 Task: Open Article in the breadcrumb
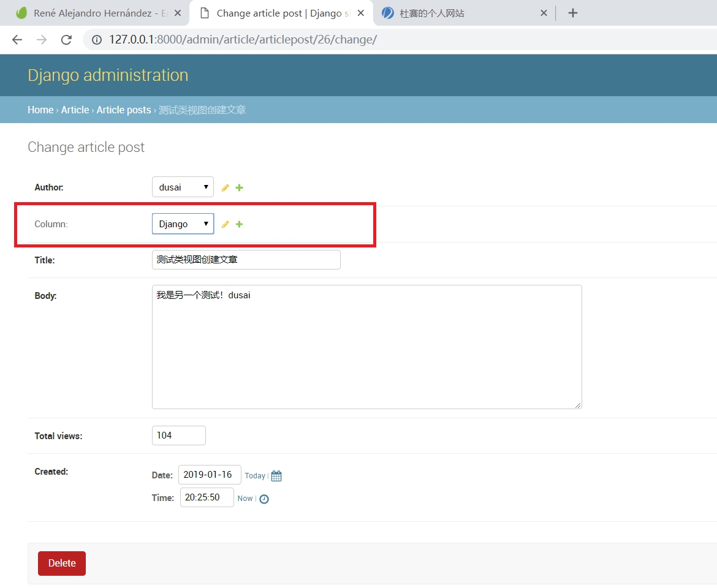[x=75, y=110]
